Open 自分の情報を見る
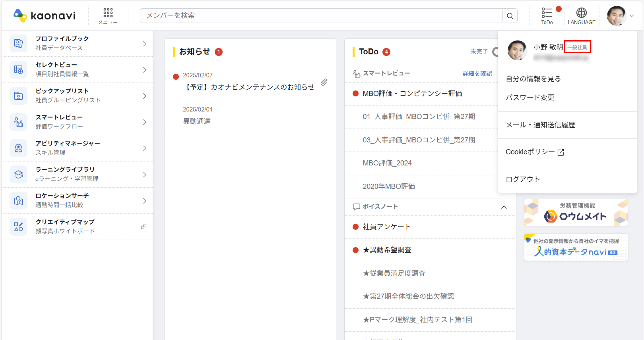Image resolution: width=644 pixels, height=340 pixels. (533, 79)
